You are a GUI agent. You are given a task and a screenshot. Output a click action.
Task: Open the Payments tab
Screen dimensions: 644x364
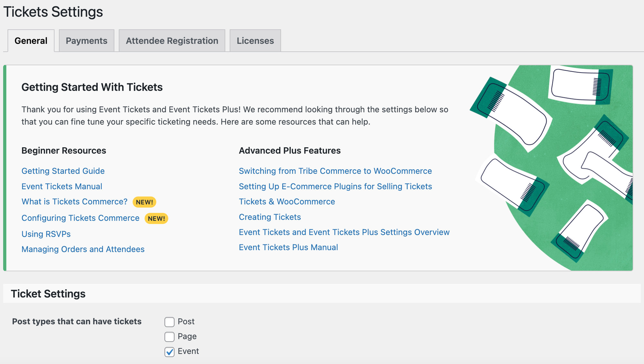[87, 41]
